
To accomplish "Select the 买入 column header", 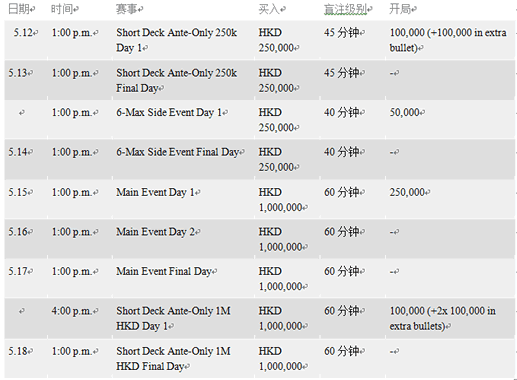I will click(269, 9).
